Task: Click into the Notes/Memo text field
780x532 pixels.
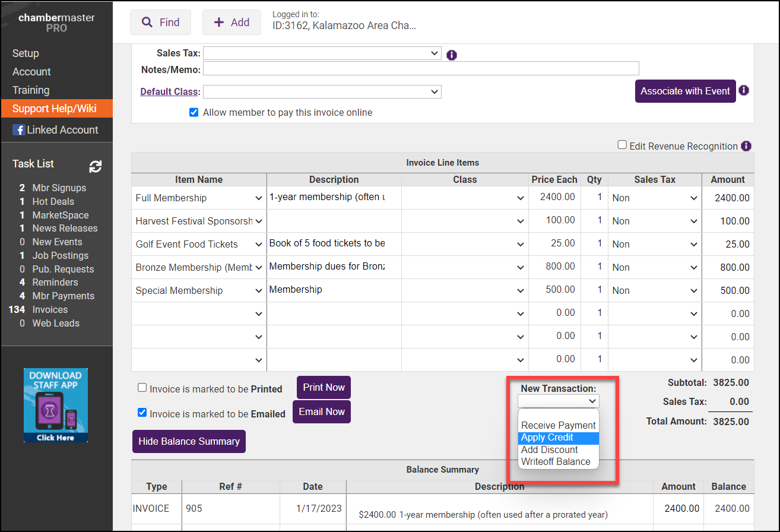Action: click(x=421, y=69)
